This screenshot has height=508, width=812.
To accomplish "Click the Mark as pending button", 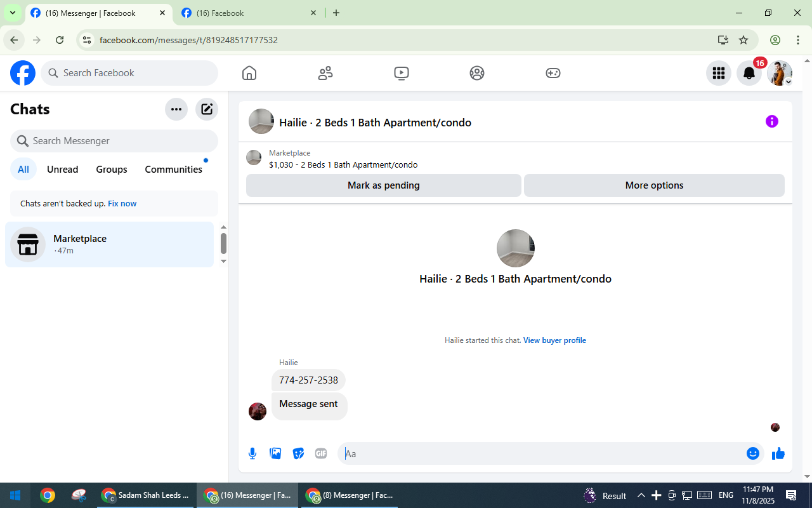I will pos(384,185).
